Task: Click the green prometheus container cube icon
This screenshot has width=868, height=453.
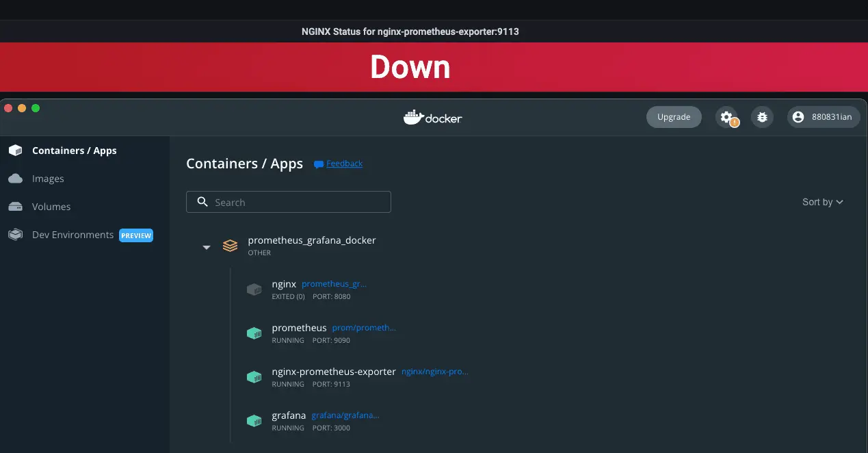Action: (254, 333)
